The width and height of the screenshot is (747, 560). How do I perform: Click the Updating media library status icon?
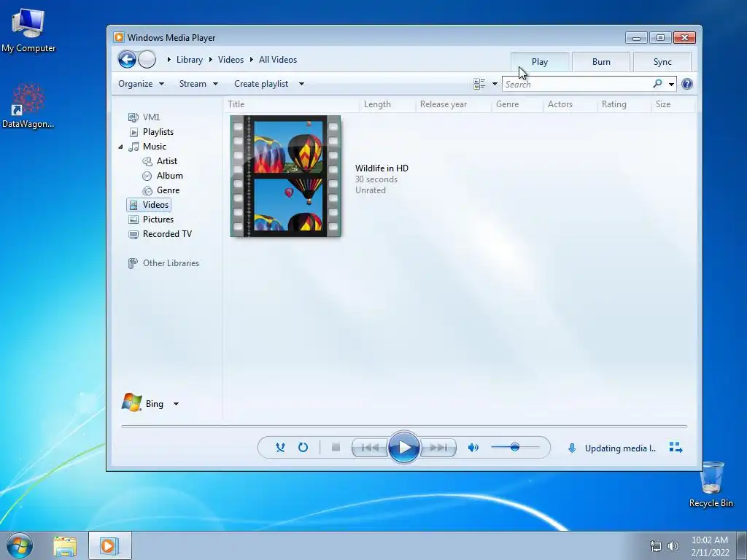572,448
